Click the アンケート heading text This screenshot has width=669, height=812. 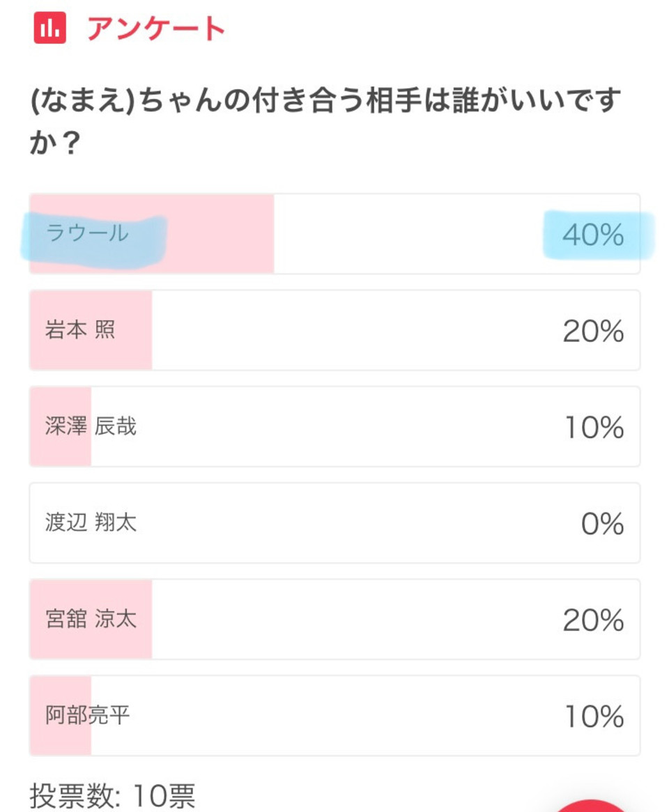[155, 28]
